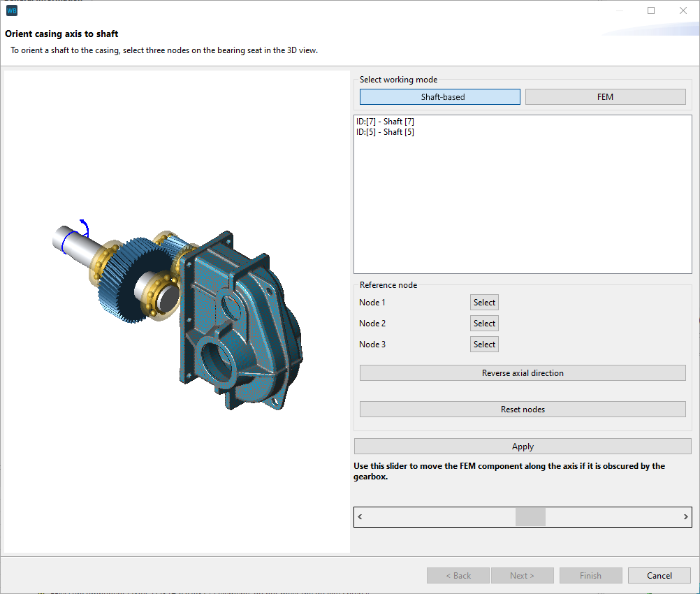Apply the casing axis orientation
The width and height of the screenshot is (700, 594).
click(522, 446)
